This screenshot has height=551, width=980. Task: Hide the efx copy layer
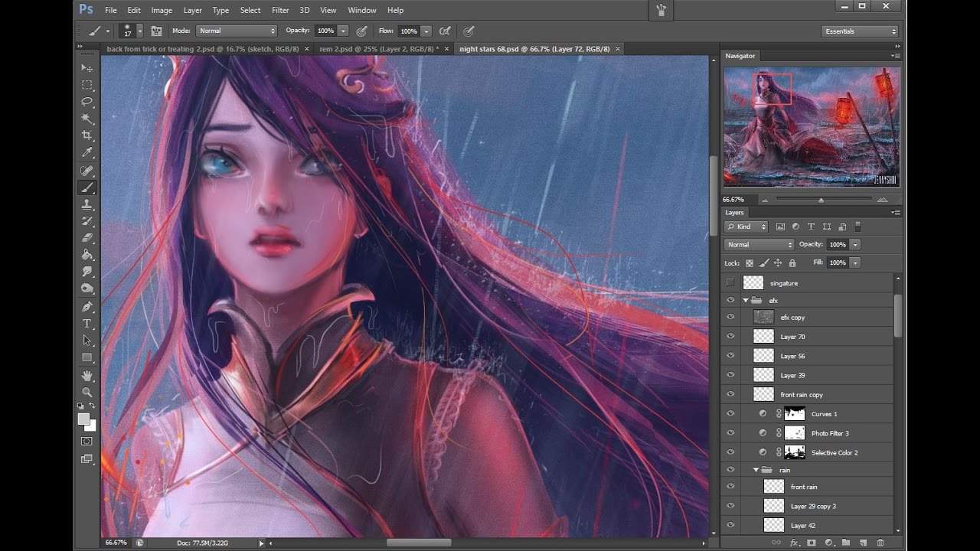pos(730,317)
